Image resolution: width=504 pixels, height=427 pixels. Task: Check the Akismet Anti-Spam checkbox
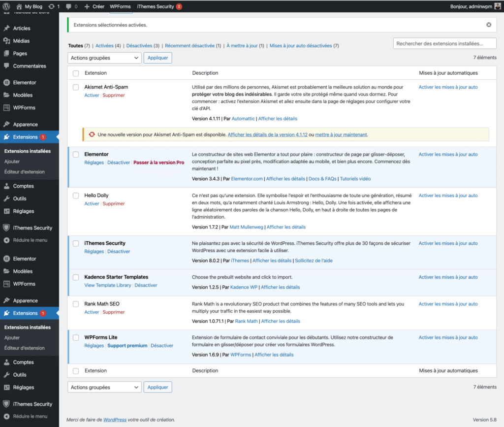pyautogui.click(x=76, y=87)
